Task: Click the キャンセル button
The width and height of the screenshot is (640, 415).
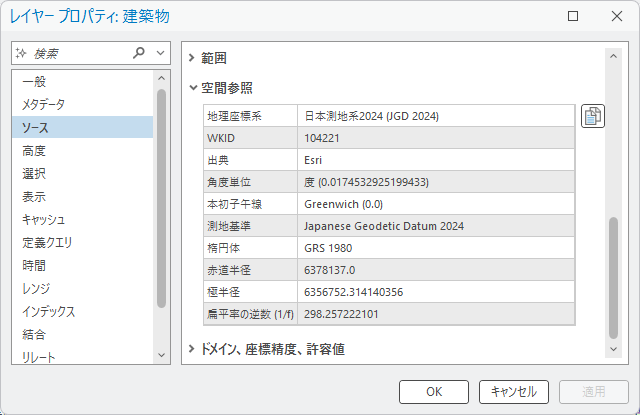Action: [x=514, y=392]
